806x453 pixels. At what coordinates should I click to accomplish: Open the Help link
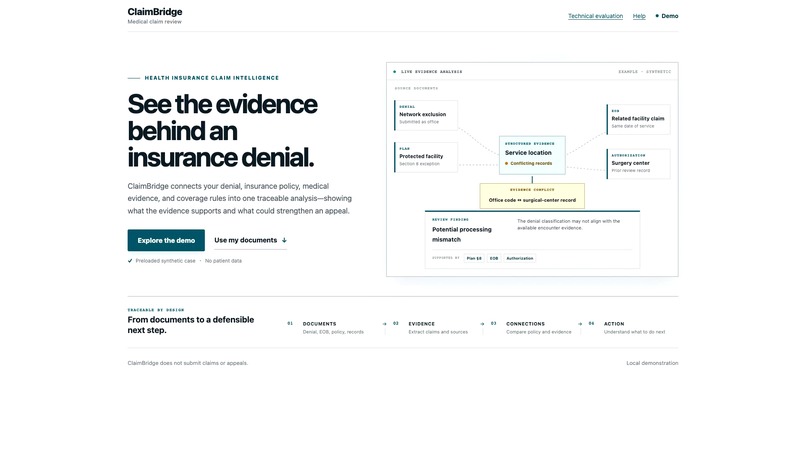tap(639, 16)
